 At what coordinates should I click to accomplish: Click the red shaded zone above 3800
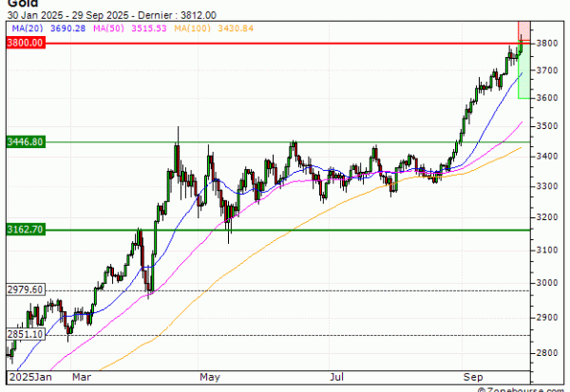coord(523,30)
